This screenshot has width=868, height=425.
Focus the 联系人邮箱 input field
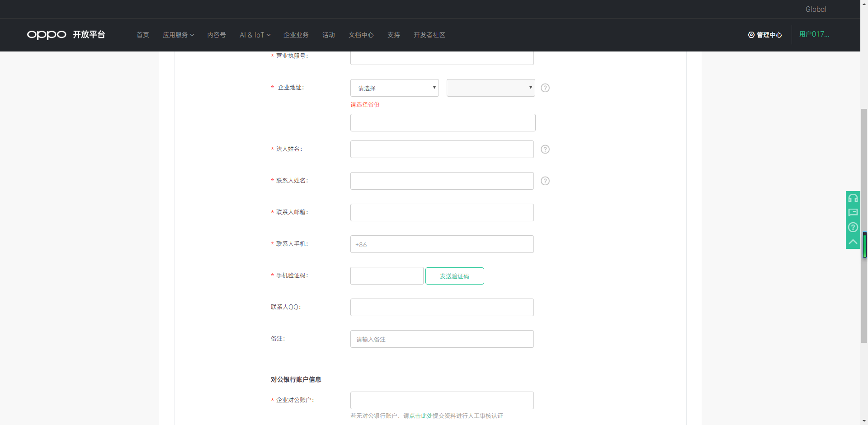pos(442,213)
